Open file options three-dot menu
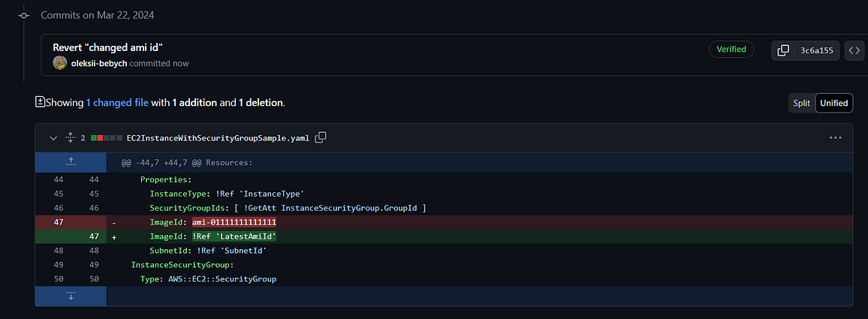 pyautogui.click(x=836, y=137)
